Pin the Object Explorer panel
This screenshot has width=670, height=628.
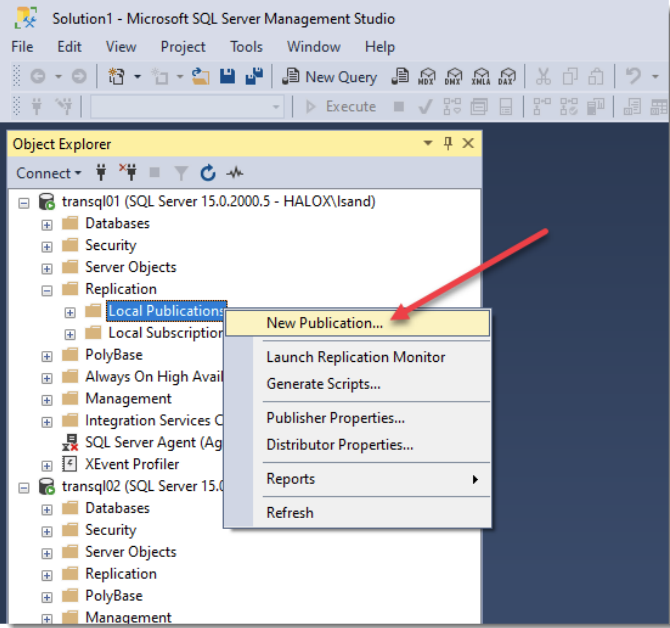click(x=448, y=143)
